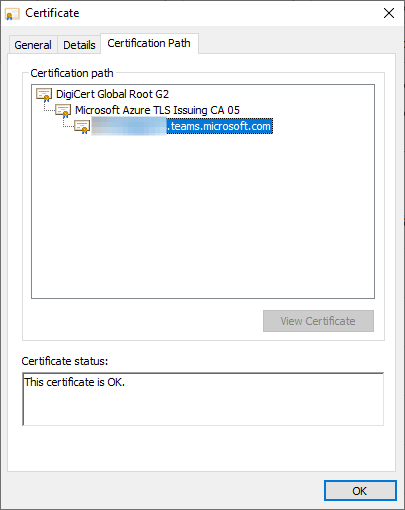Select the Certification Path tab
This screenshot has width=405, height=510.
tap(149, 43)
